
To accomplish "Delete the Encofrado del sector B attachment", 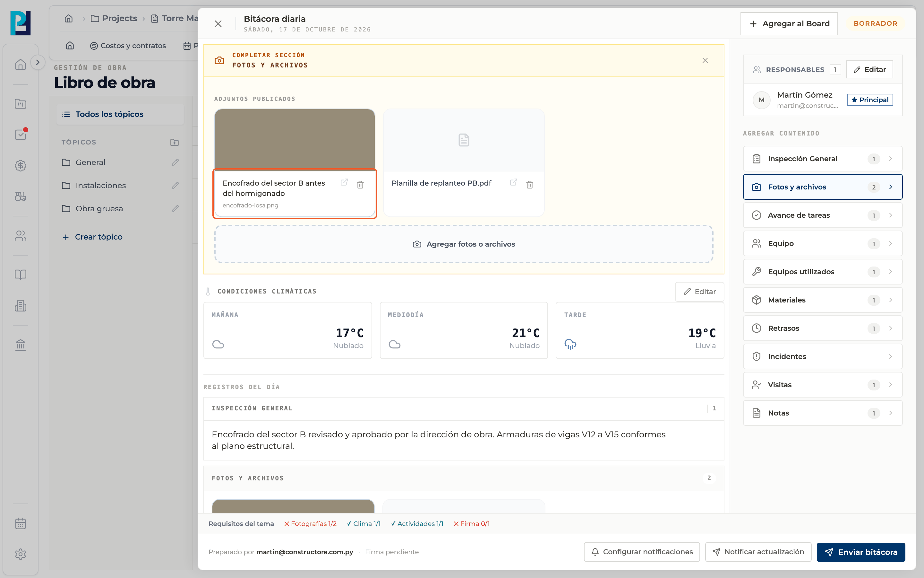I will click(x=360, y=185).
